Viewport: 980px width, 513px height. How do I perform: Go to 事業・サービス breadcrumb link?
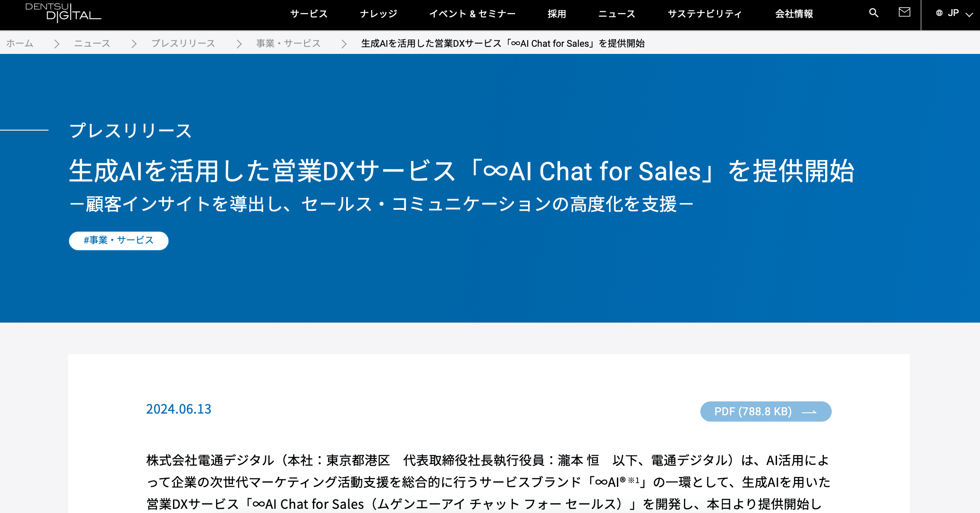288,43
